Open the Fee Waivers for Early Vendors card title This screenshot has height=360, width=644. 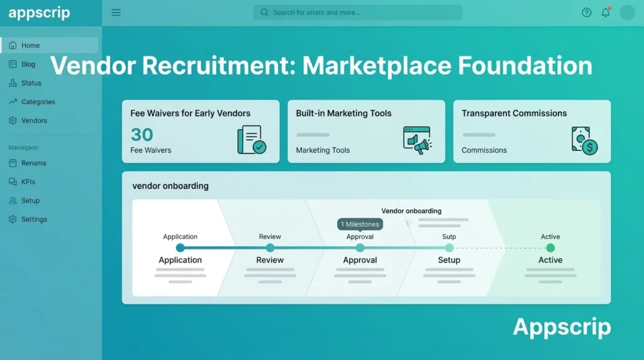click(190, 113)
